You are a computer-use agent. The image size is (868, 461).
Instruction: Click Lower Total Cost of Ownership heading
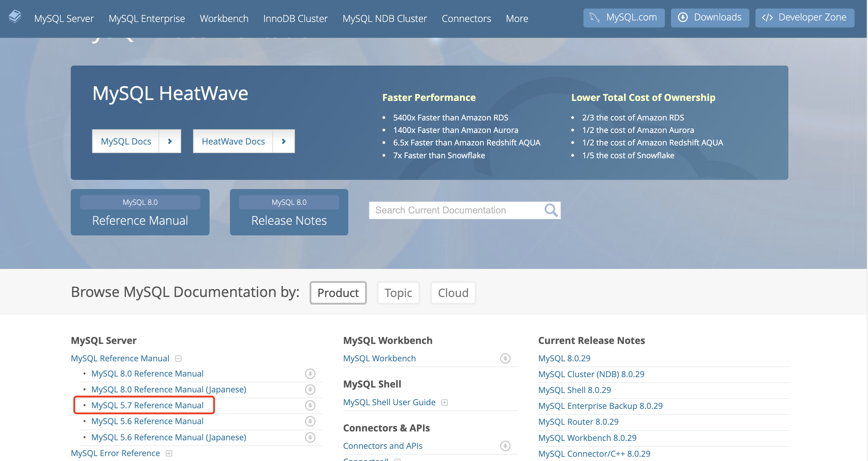[643, 98]
